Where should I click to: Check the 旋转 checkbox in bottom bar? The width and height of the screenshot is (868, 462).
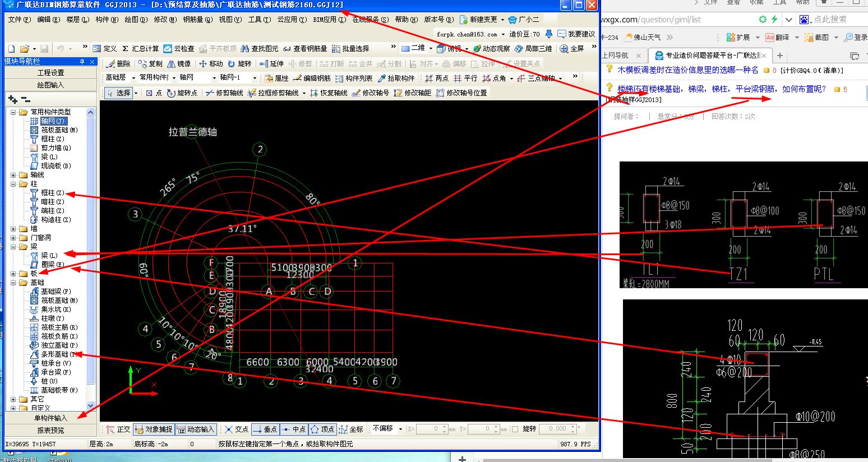tap(515, 429)
